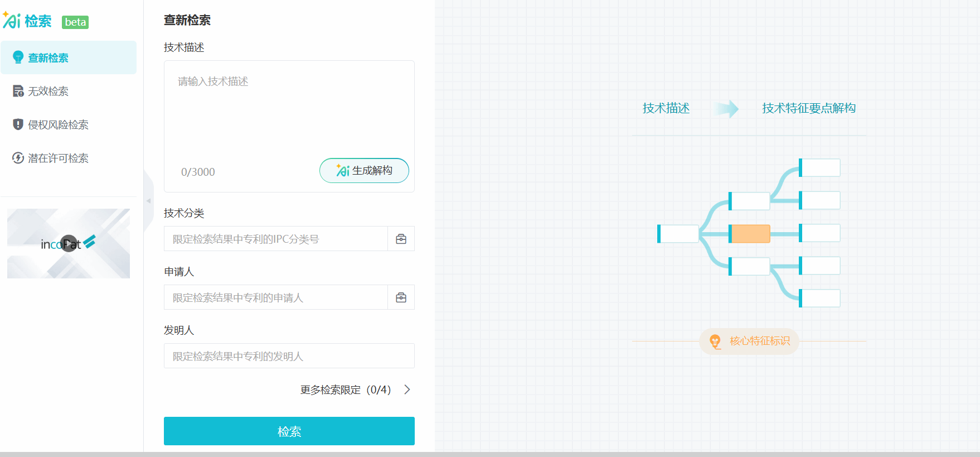Click the 无效检索 document icon

[x=18, y=91]
